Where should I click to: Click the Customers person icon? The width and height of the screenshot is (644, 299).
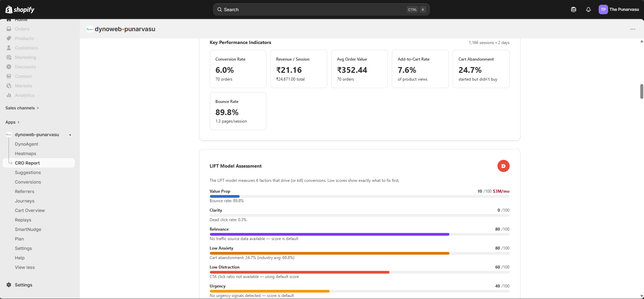click(9, 48)
